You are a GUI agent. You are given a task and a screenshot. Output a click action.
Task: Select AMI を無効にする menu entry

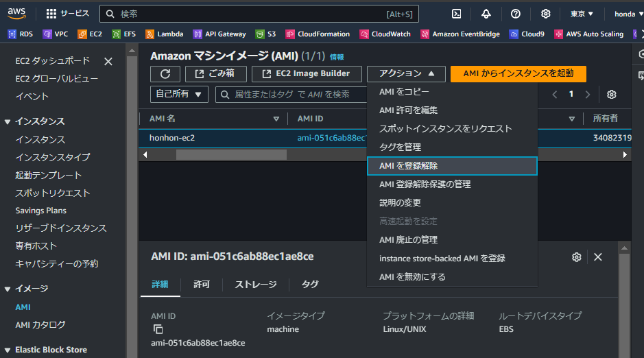[x=452, y=276]
